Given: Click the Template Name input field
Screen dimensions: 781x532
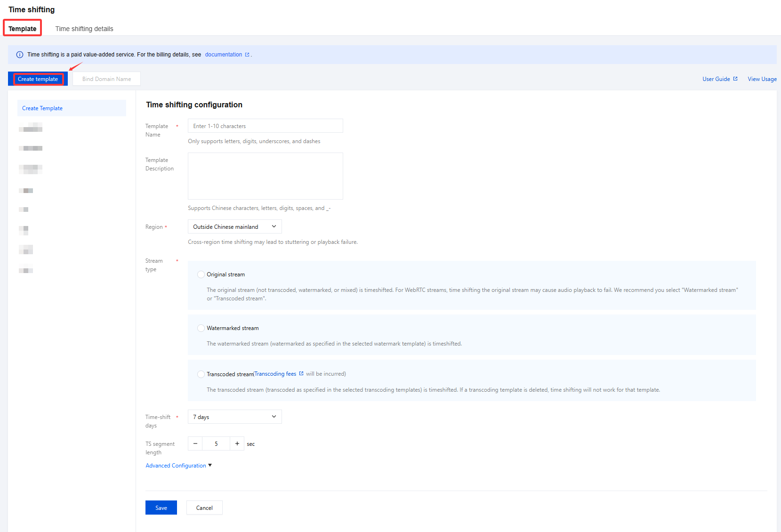Looking at the screenshot, I should point(265,126).
